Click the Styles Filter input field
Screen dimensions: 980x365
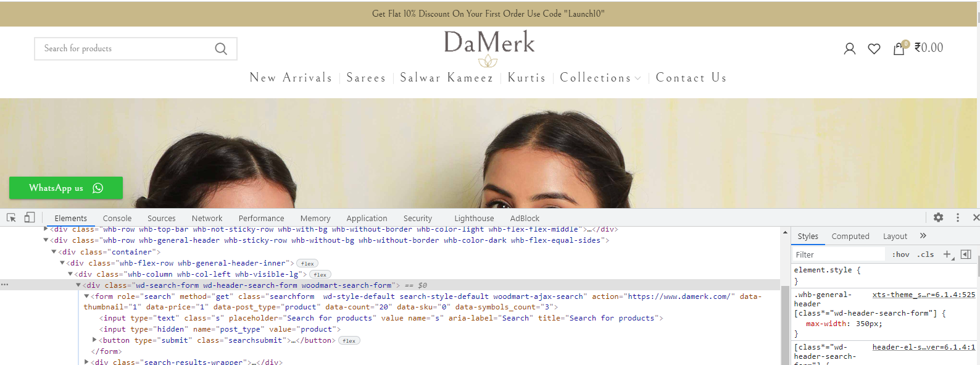pyautogui.click(x=839, y=254)
